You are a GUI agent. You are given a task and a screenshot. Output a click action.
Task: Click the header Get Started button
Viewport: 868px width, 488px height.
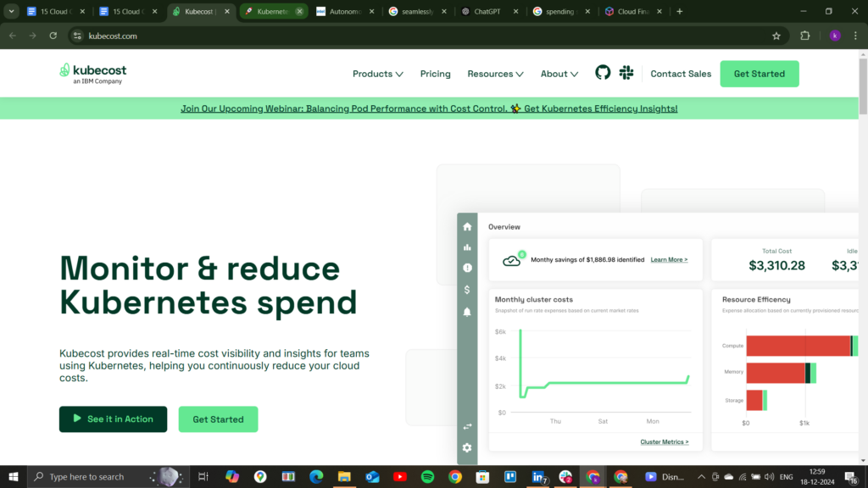[x=759, y=74]
